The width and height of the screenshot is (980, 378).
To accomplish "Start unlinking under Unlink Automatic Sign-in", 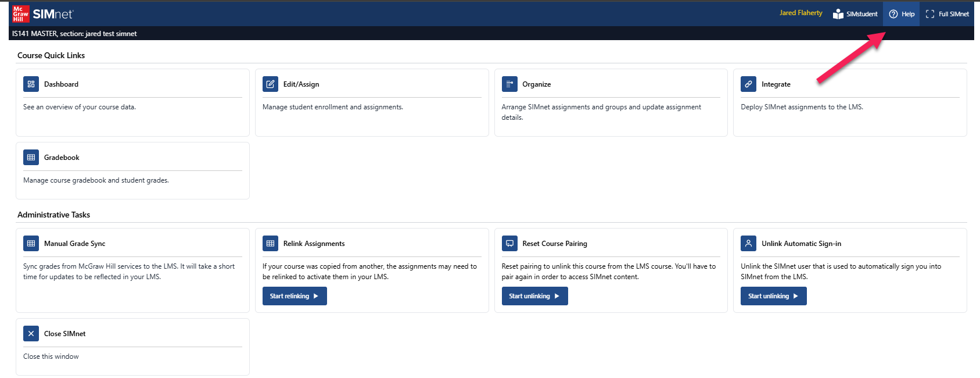I will point(773,296).
